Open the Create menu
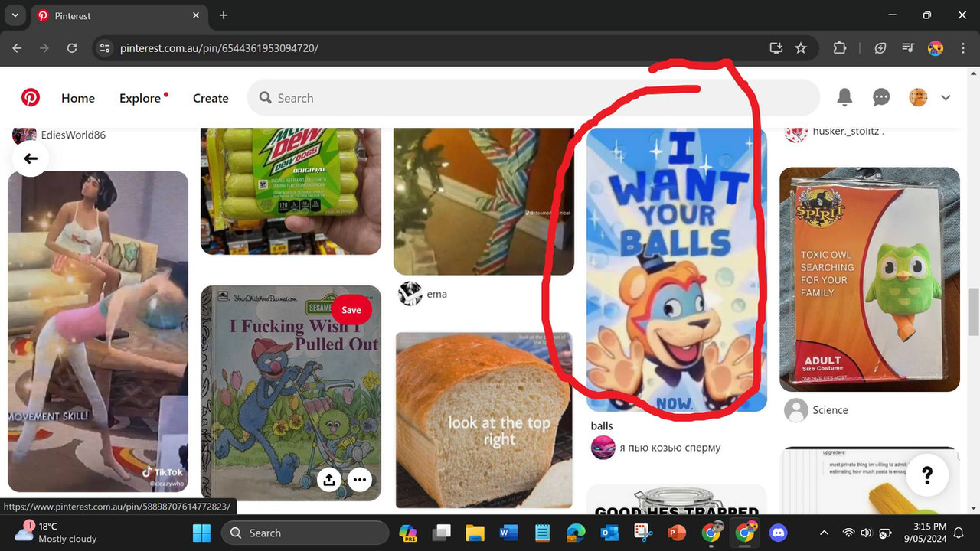980x551 pixels. tap(211, 98)
